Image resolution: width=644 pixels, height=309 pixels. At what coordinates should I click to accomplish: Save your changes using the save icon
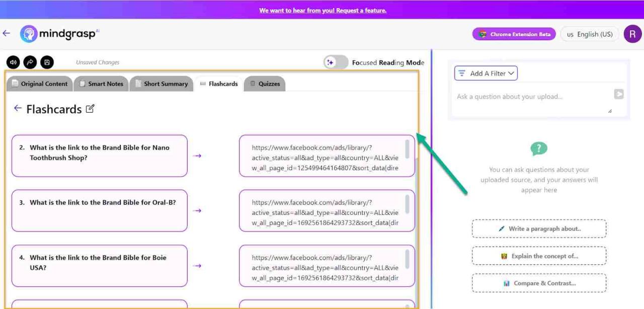pos(47,61)
